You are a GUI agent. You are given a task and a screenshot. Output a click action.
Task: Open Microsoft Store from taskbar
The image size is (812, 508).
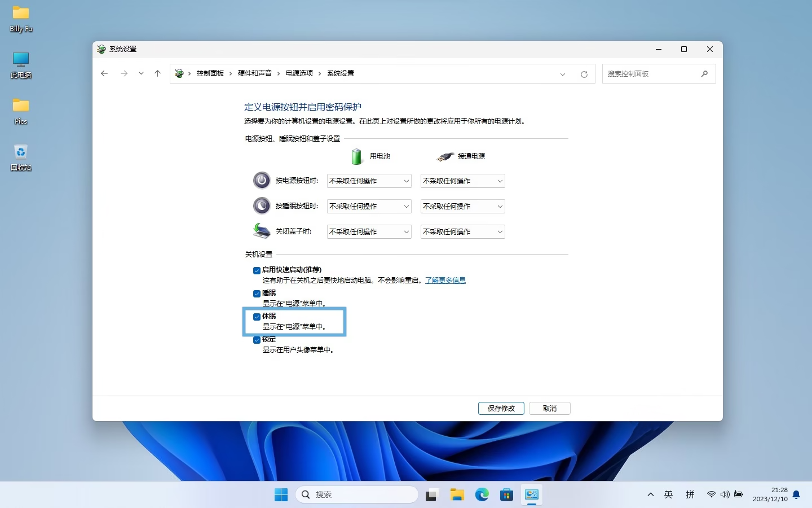(x=506, y=495)
